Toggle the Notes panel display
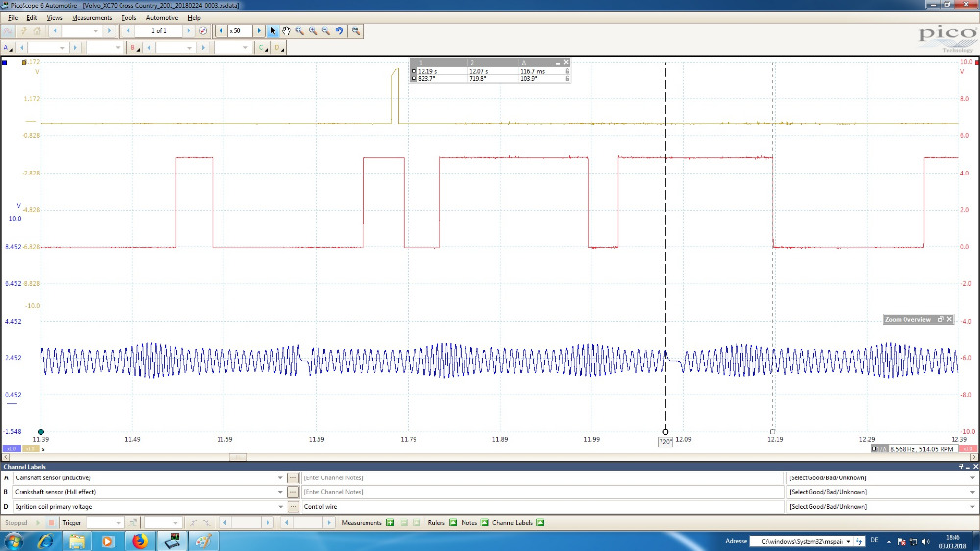The image size is (980, 551). [x=484, y=523]
